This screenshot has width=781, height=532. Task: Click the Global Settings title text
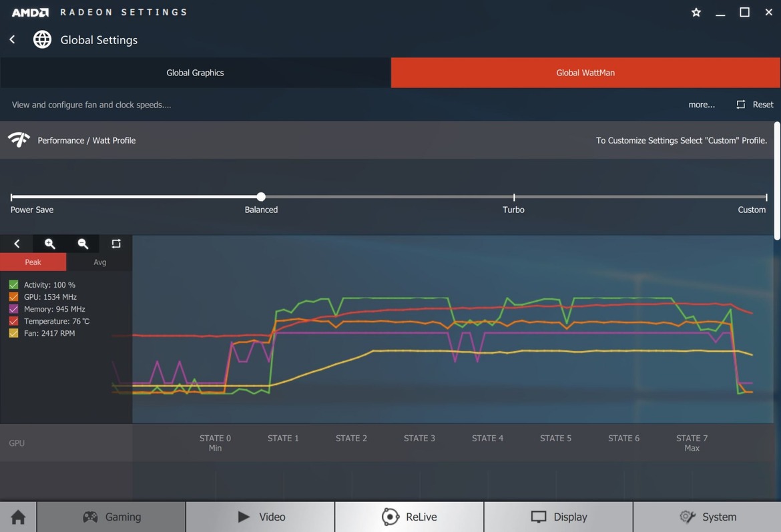(x=99, y=40)
